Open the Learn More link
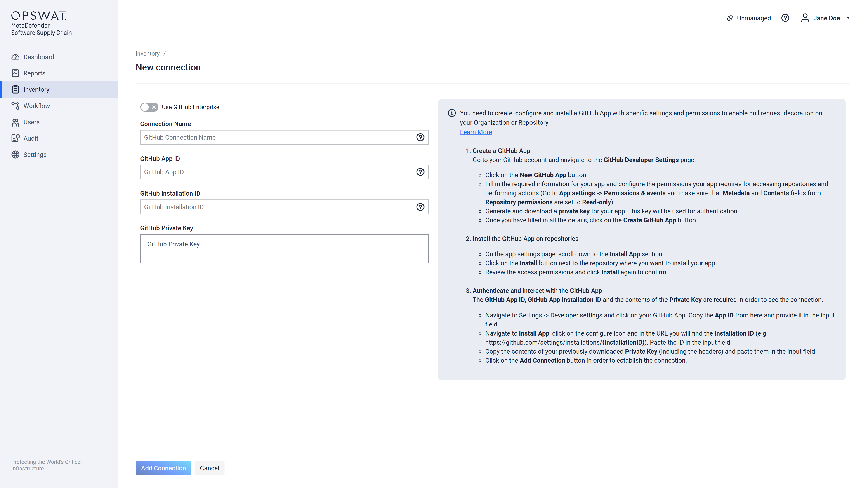868x488 pixels. point(476,132)
